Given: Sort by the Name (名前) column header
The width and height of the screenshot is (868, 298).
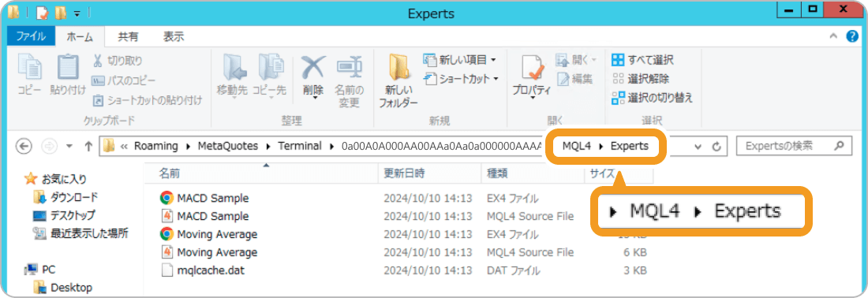Looking at the screenshot, I should point(169,173).
